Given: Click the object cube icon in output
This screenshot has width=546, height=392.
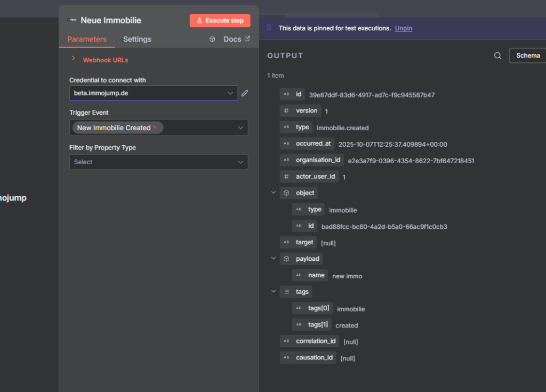Looking at the screenshot, I should point(286,193).
